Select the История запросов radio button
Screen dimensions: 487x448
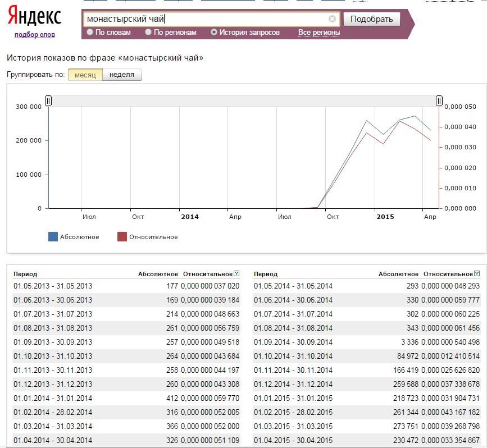coord(213,32)
